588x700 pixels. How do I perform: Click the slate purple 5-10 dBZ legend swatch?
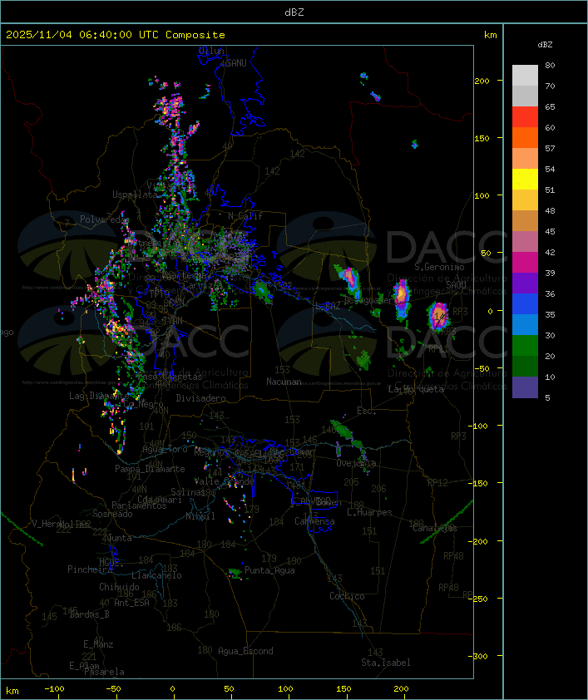pyautogui.click(x=525, y=387)
